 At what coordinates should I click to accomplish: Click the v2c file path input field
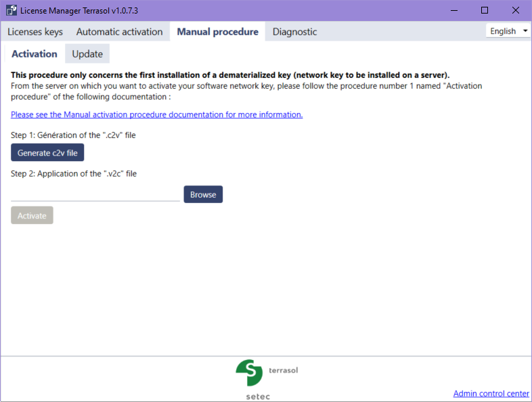coord(95,194)
